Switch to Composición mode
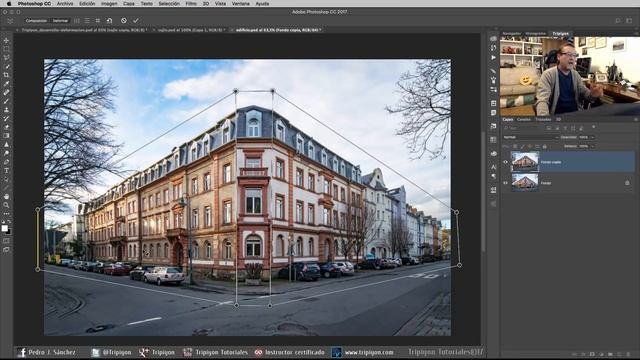 tap(36, 20)
